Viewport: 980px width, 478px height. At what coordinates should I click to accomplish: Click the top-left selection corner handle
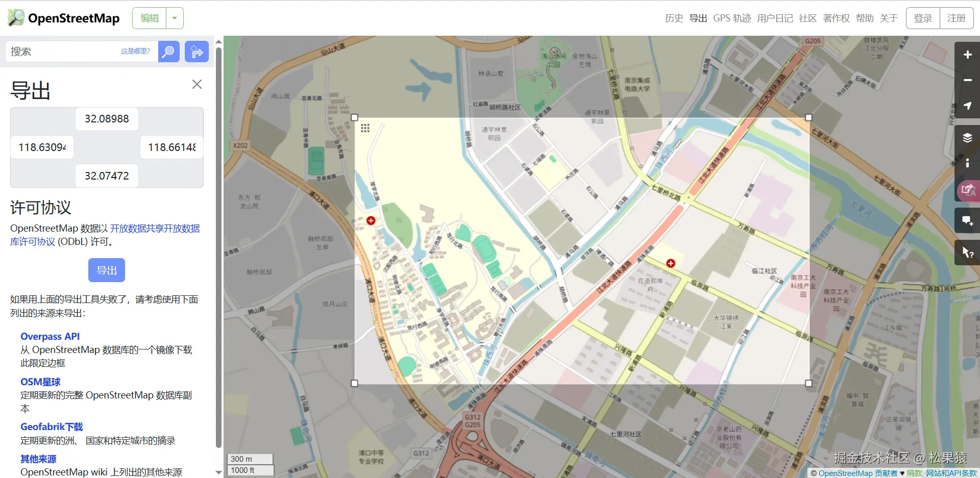tap(355, 117)
